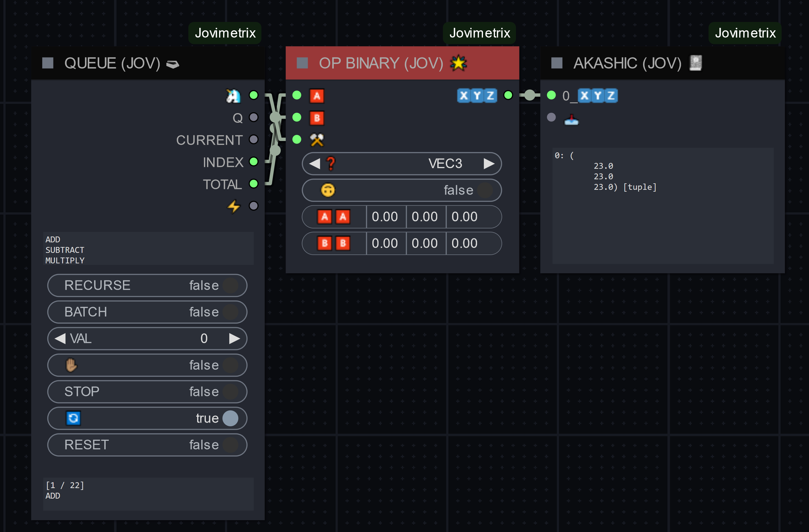This screenshot has width=809, height=532.
Task: Click the crossed hammers function input
Action: pos(316,140)
